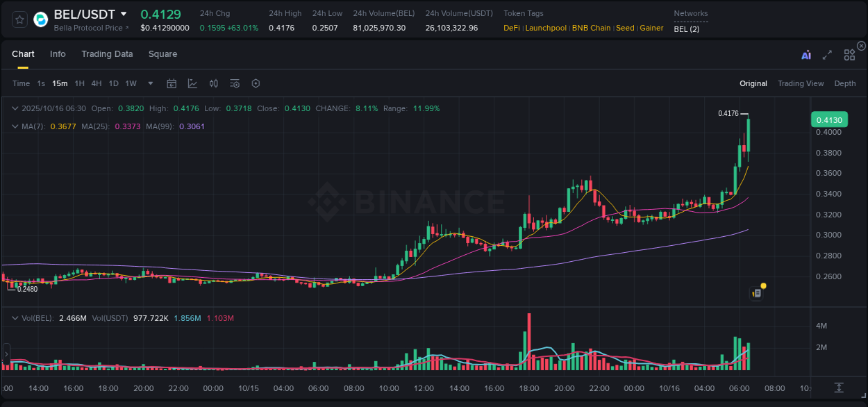Switch to the Trading Data tab
Image resolution: width=868 pixels, height=407 pixels.
[x=107, y=53]
